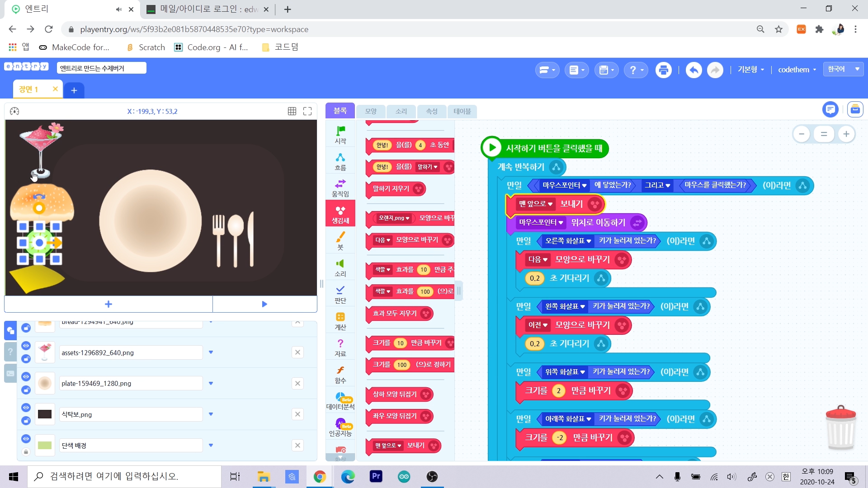This screenshot has width=868, height=488.
Task: Add a new scene with plus tab
Action: pyautogui.click(x=74, y=90)
